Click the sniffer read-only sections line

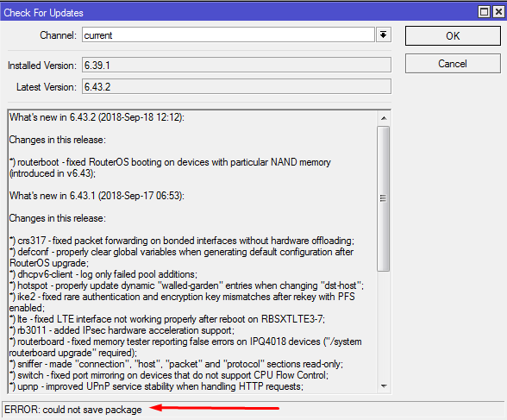coord(176,364)
